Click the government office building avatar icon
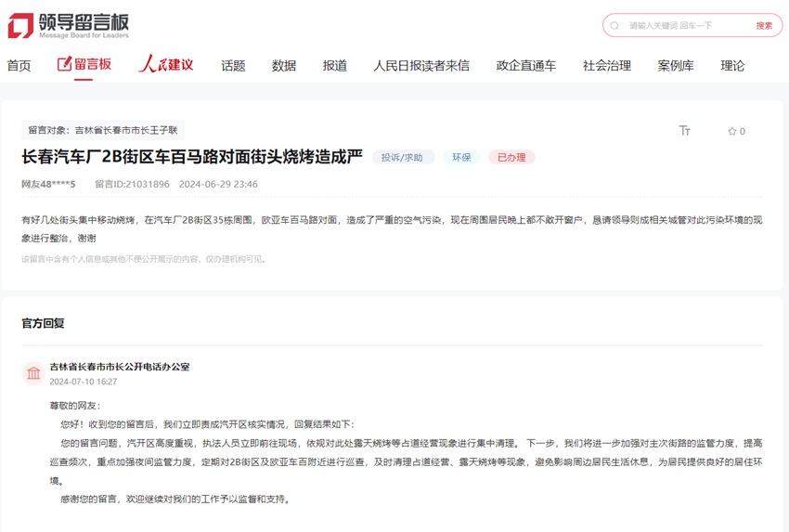 point(33,373)
